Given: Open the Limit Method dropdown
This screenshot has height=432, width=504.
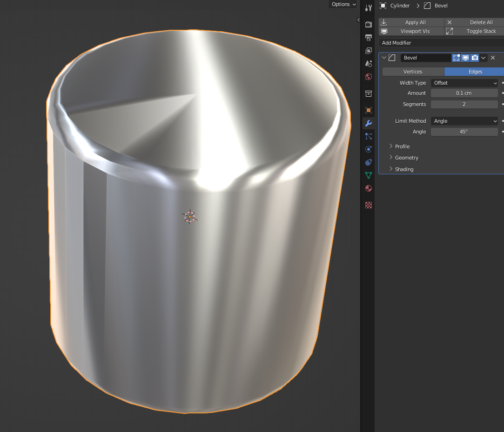Looking at the screenshot, I should click(464, 121).
